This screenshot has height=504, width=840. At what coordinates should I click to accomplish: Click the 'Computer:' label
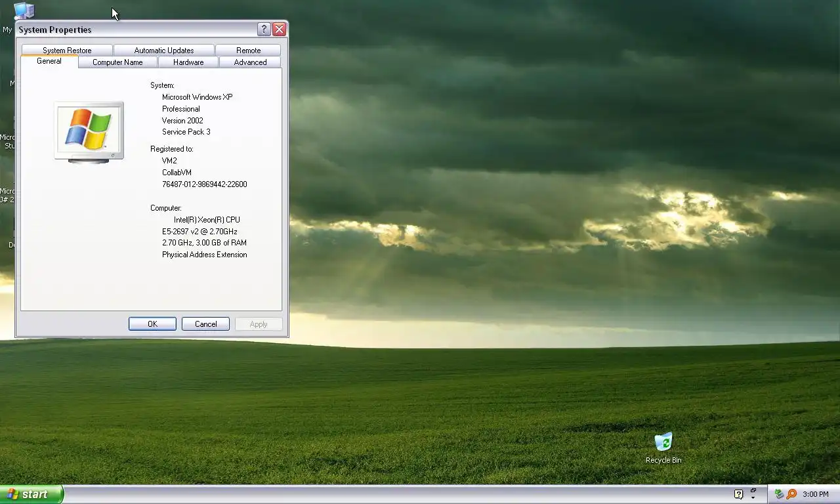[x=166, y=208]
